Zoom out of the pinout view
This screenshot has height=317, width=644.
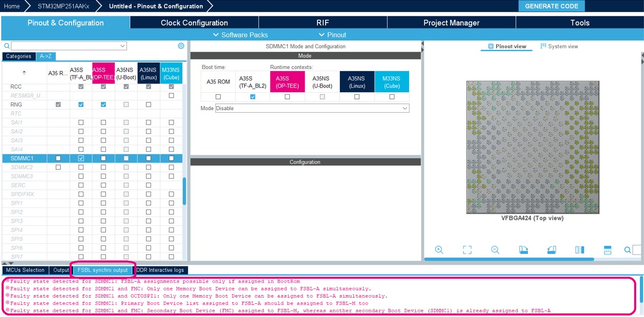tap(495, 250)
